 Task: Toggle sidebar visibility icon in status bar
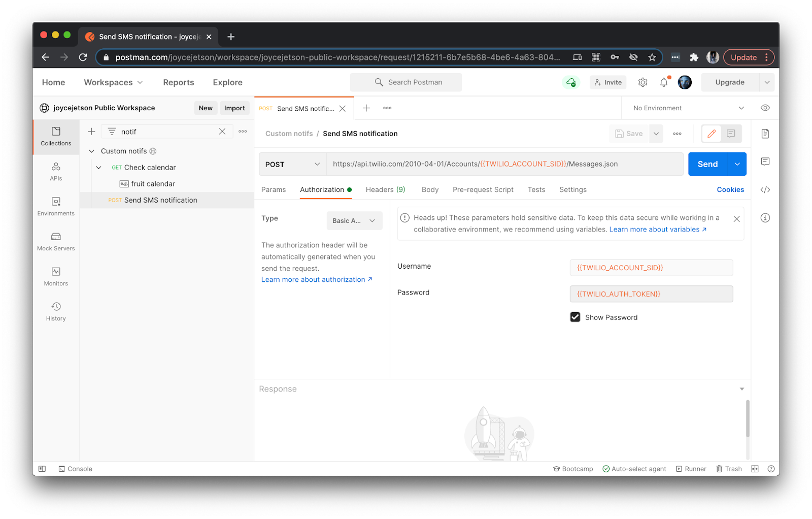[x=42, y=469]
